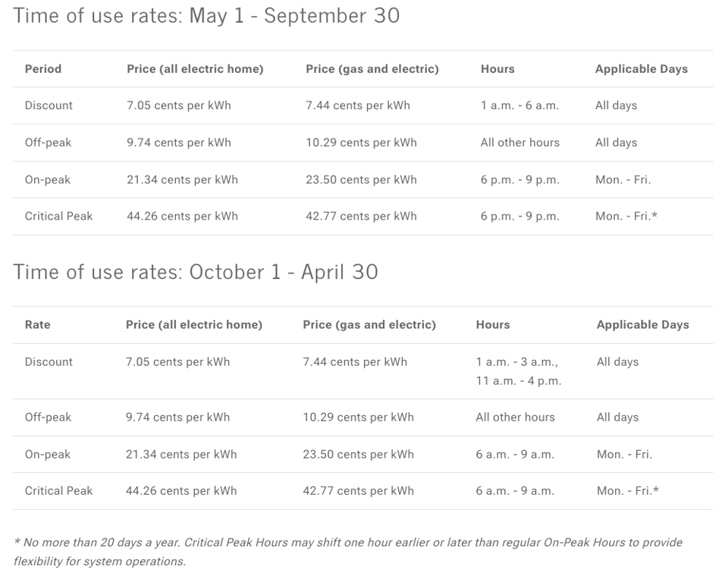Image resolution: width=728 pixels, height=585 pixels.
Task: Select the 1 a.m. - 6 a.m. hours cell
Action: [x=519, y=105]
